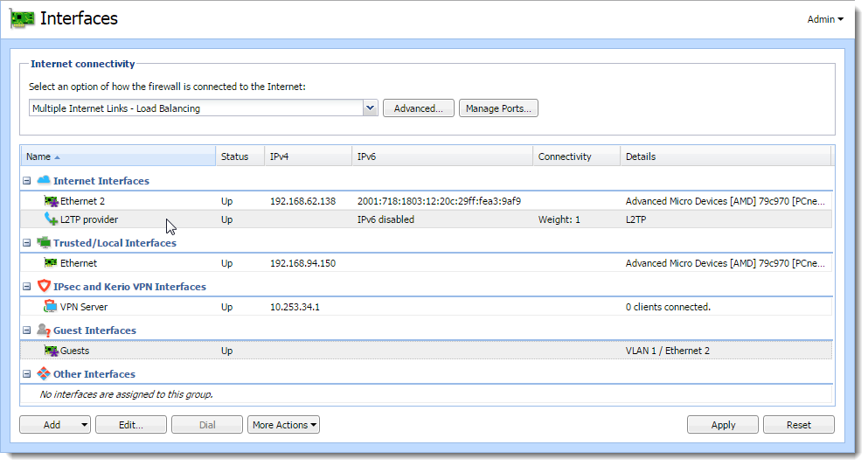The width and height of the screenshot is (868, 466).
Task: Click the IPv6 address 2001:718:1803:12:20c:29ff:fea3:9af9
Action: (439, 201)
